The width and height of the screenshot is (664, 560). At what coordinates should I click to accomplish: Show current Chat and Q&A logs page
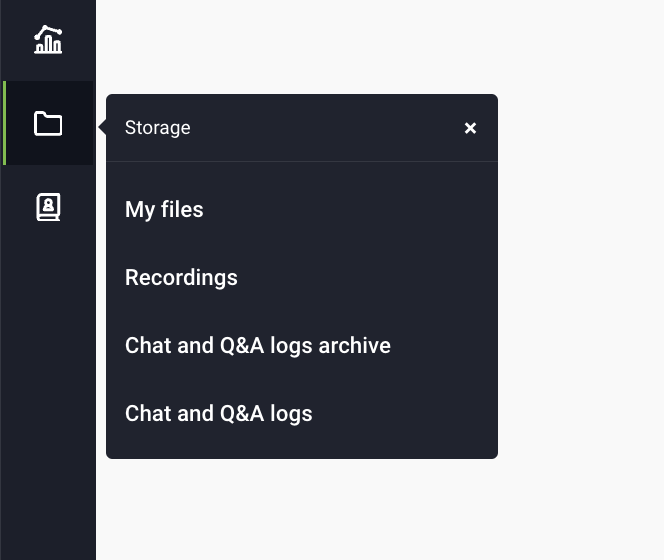(x=219, y=414)
